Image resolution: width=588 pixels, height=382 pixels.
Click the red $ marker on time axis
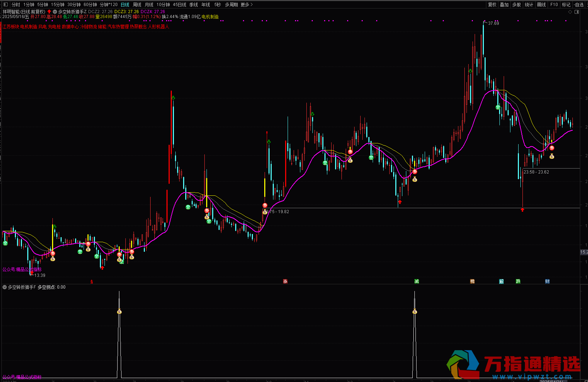(x=92, y=282)
